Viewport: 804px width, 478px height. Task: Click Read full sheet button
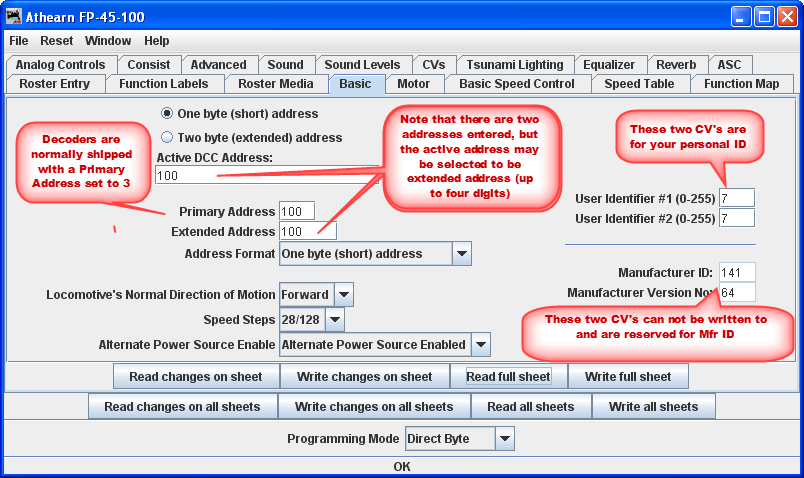click(x=508, y=377)
